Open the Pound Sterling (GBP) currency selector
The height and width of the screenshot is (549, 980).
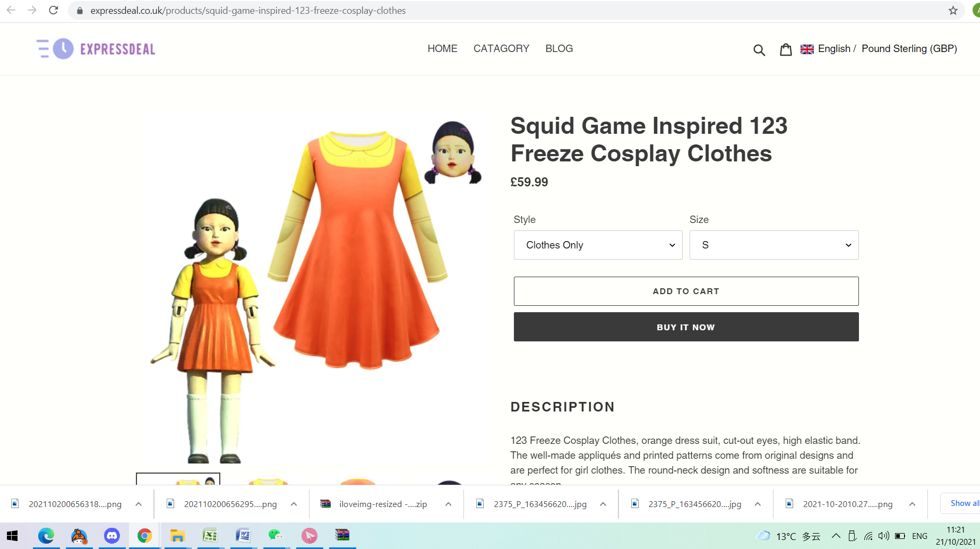click(909, 48)
